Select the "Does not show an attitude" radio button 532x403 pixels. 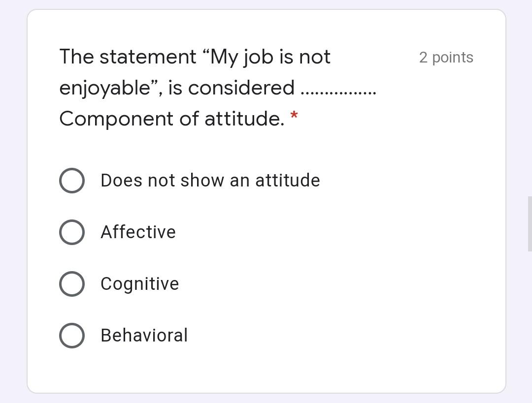72,181
